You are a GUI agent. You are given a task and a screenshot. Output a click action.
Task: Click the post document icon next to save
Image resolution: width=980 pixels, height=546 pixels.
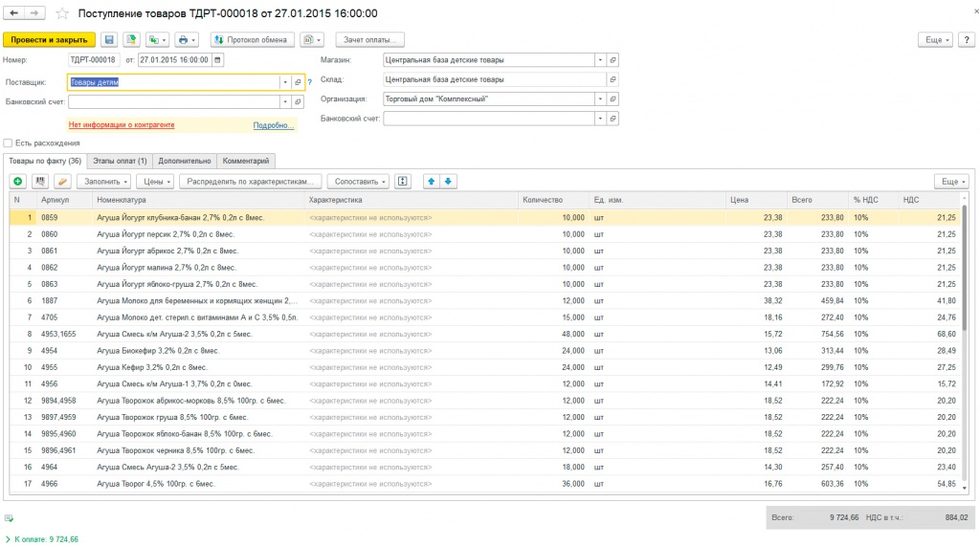tap(131, 40)
